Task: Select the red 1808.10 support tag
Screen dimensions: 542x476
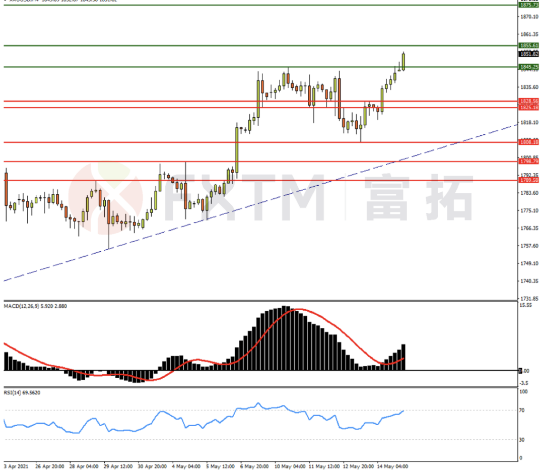Action: (x=529, y=142)
